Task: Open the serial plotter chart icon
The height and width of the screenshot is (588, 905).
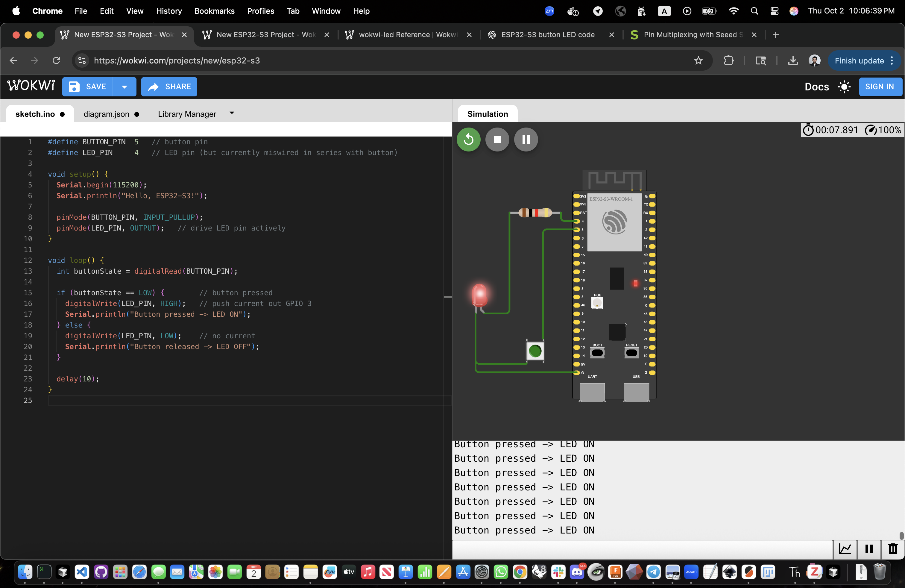Action: (845, 549)
